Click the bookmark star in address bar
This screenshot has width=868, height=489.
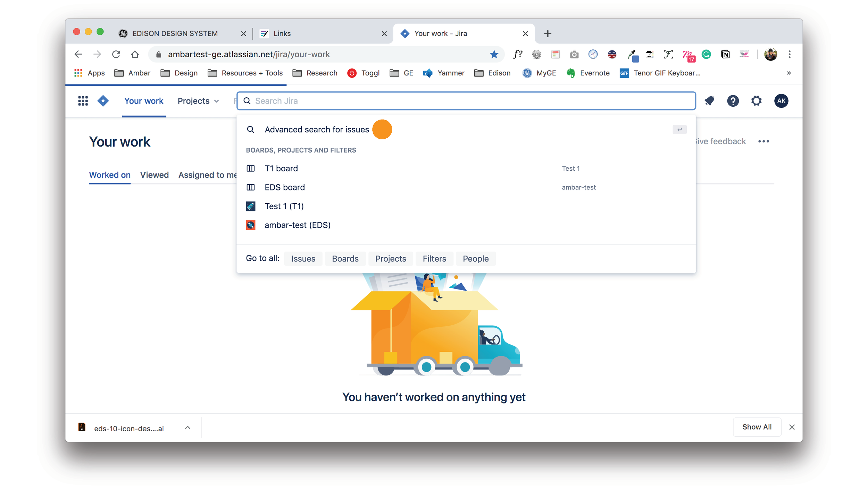[x=494, y=54]
